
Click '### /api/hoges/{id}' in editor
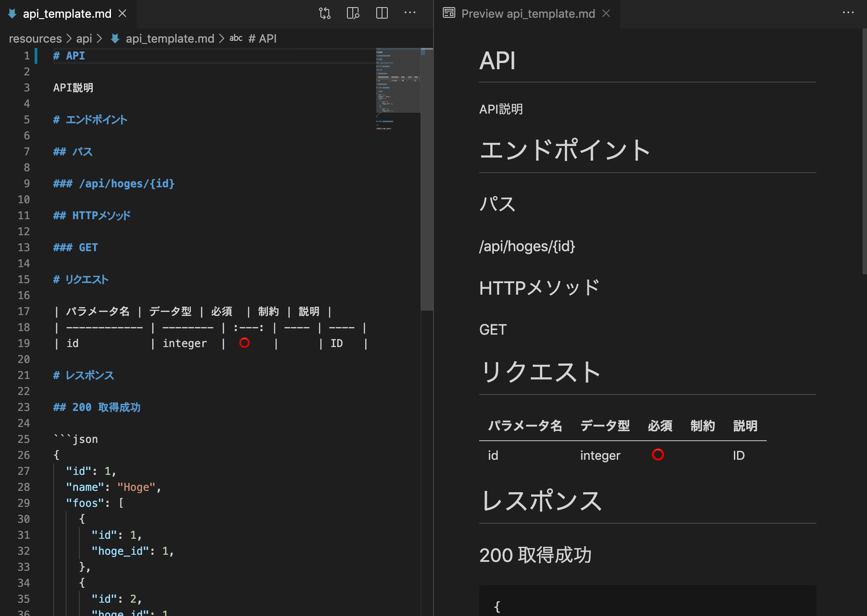tap(114, 183)
